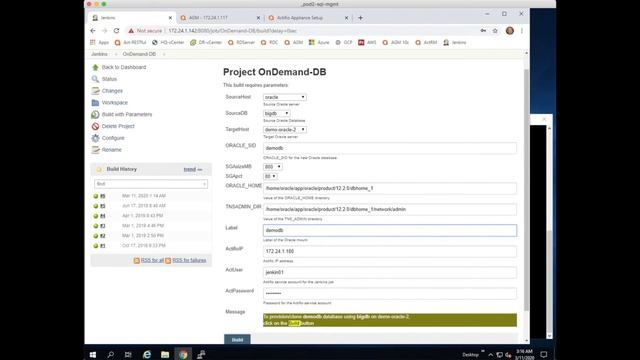The width and height of the screenshot is (640, 360).
Task: Click status ball of Mar 11, 2020 build
Action: tap(96, 196)
